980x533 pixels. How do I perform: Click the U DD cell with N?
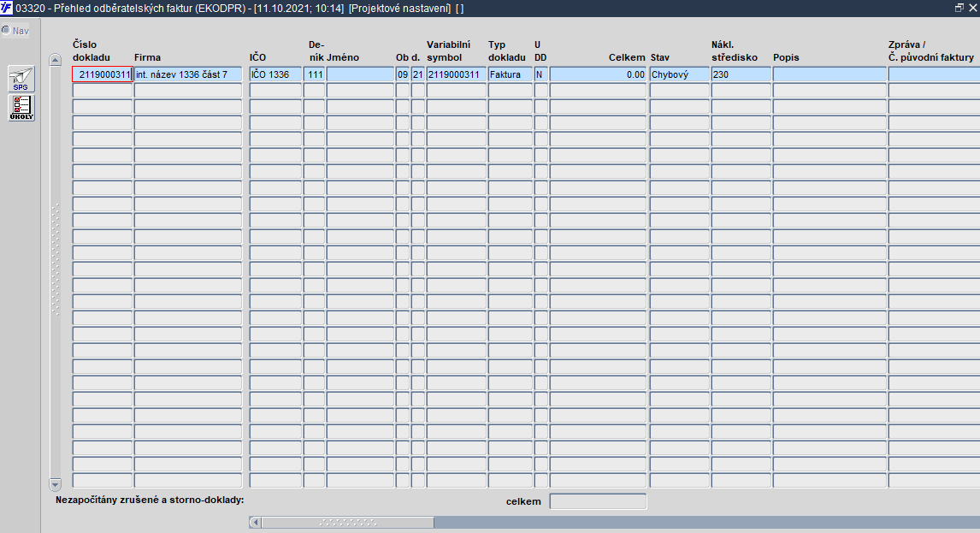pos(541,74)
